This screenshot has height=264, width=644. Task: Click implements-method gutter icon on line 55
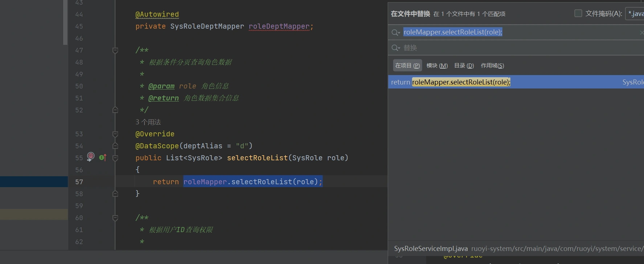coord(102,157)
